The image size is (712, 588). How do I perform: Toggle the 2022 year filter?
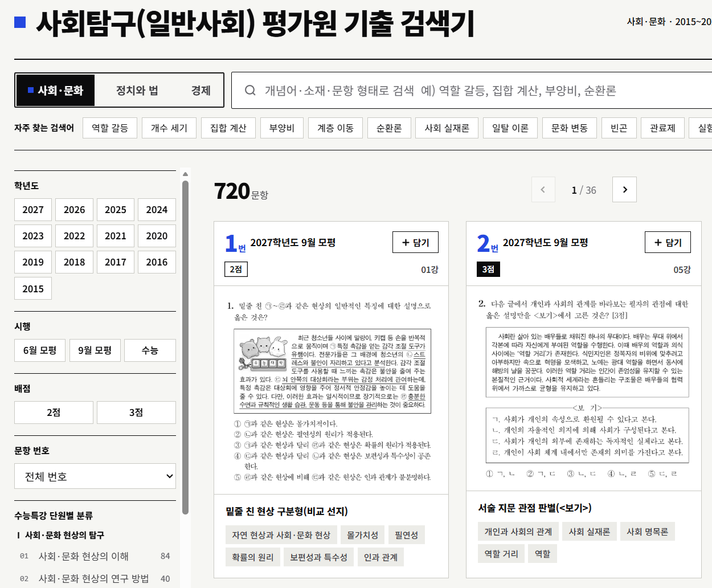(74, 236)
